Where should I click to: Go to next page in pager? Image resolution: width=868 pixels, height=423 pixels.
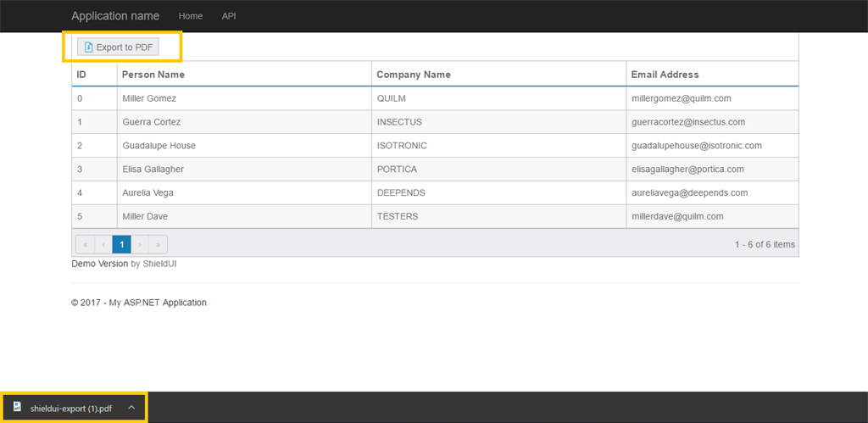coord(140,245)
